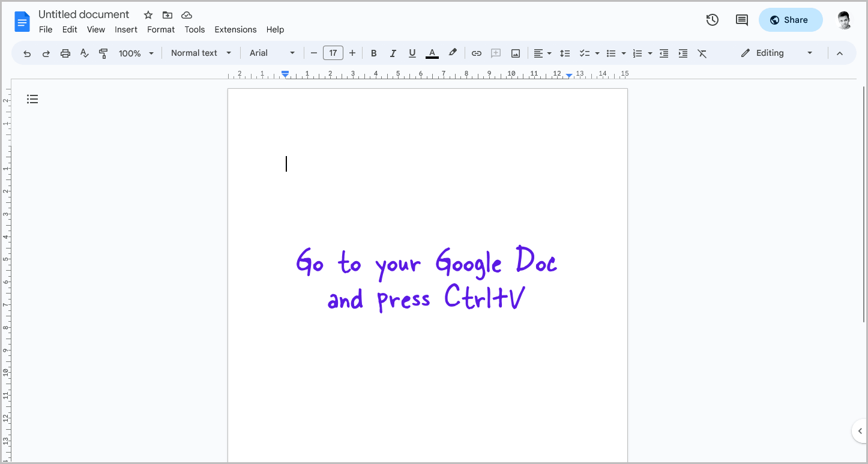Open the highlight color picker
868x464 pixels.
(x=453, y=53)
